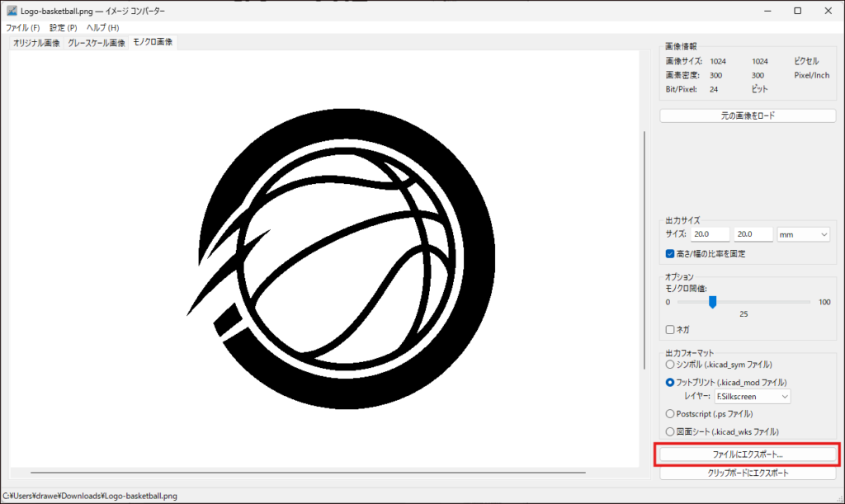Switch to グレースケール画像 tab
This screenshot has height=504, width=845.
(96, 43)
